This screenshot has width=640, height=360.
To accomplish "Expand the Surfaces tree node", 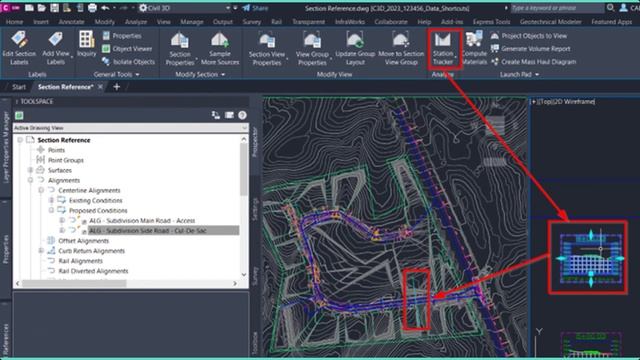I will point(31,170).
